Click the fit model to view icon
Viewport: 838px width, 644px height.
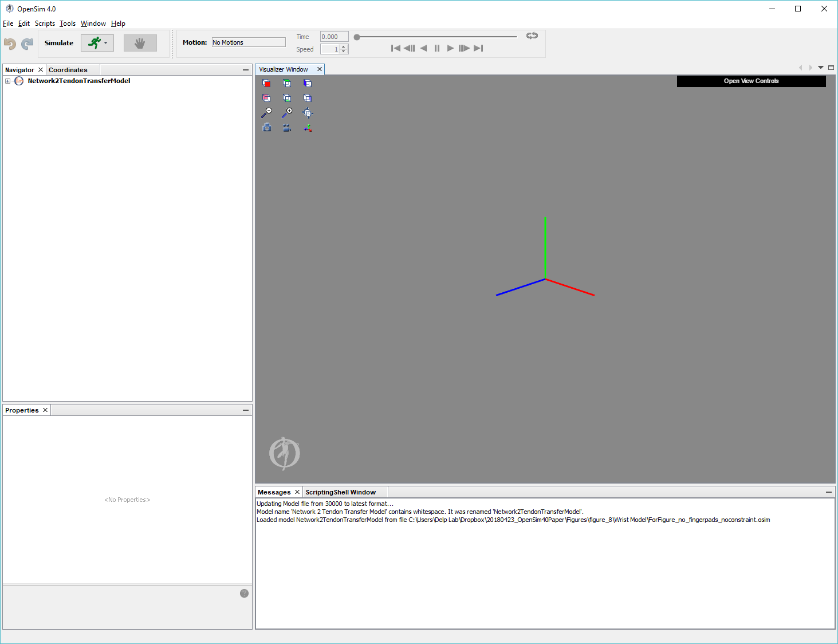[308, 113]
